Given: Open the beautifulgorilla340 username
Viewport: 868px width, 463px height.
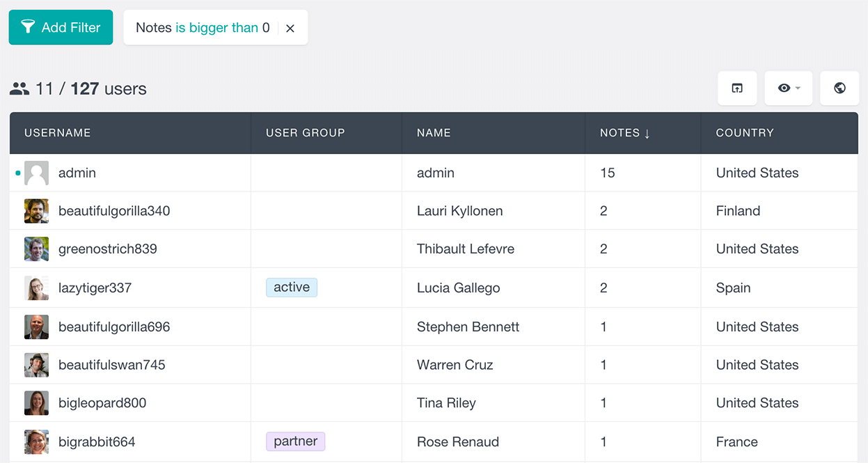Looking at the screenshot, I should point(114,211).
